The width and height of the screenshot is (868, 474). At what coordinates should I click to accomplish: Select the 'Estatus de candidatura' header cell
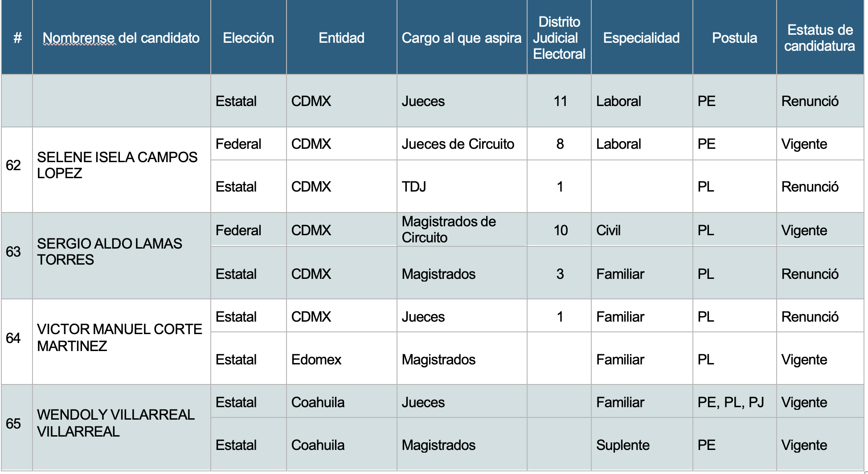[x=820, y=37]
